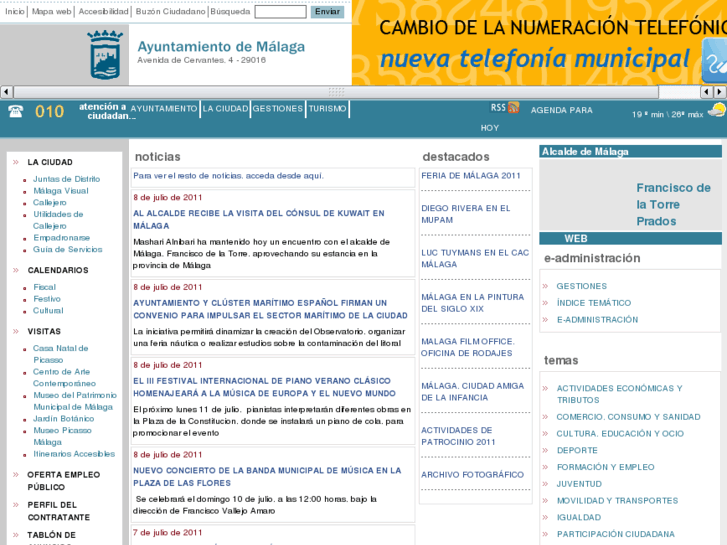Open the Clúster Marítimo Español convenio news
This screenshot has width=727, height=545.
(x=270, y=309)
